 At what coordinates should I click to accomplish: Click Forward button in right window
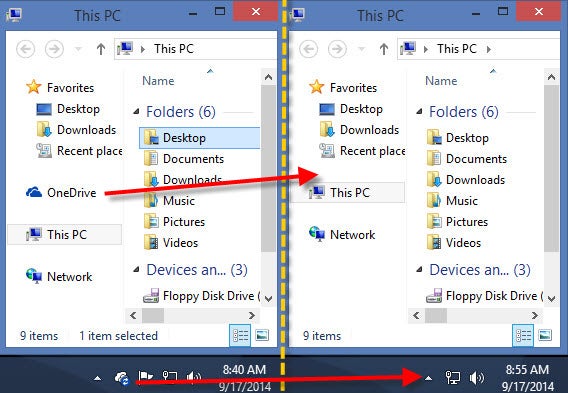pyautogui.click(x=337, y=49)
